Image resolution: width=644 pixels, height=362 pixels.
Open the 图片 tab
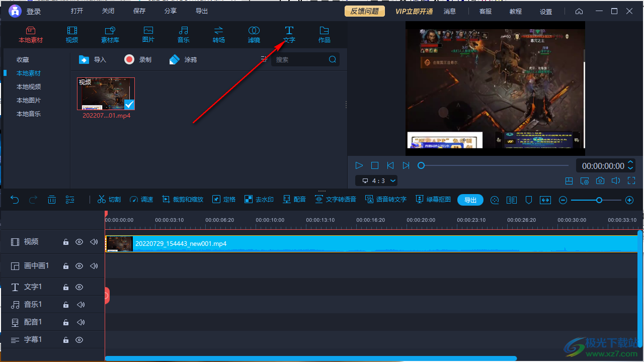point(148,35)
